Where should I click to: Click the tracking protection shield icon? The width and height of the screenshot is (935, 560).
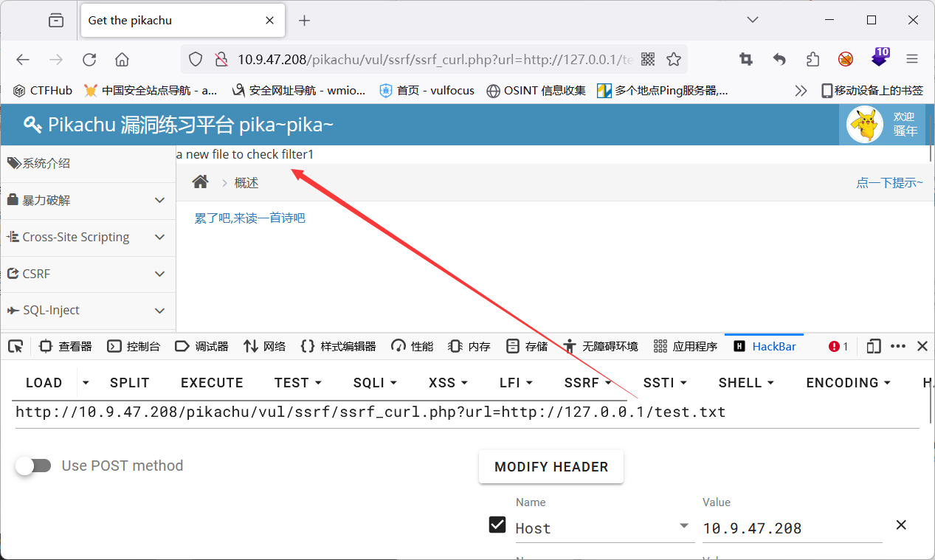tap(195, 59)
